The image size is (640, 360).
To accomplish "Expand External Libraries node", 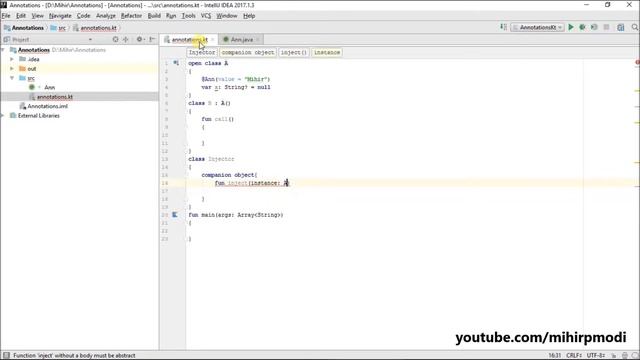I will [3, 116].
